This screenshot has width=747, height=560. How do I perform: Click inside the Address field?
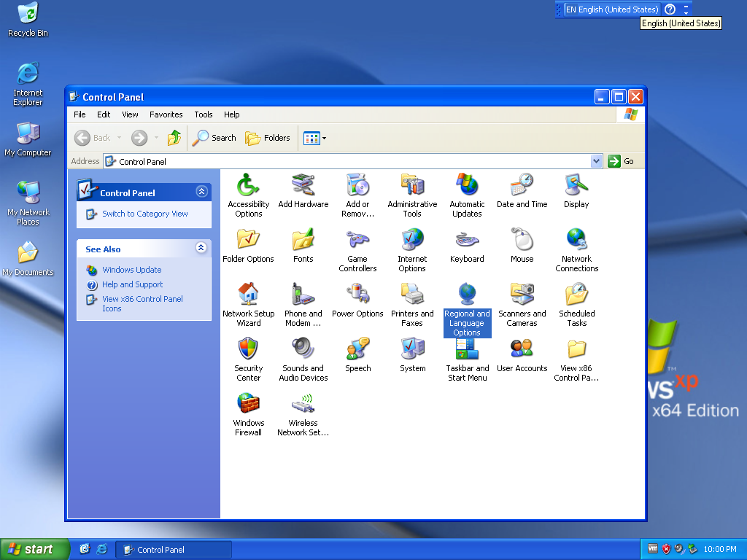pos(352,161)
